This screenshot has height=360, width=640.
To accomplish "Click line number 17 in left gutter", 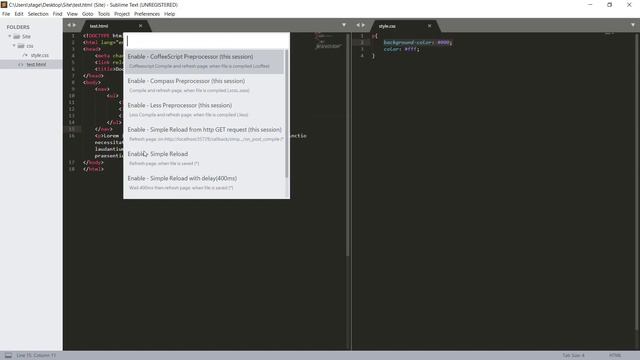I will click(72, 162).
